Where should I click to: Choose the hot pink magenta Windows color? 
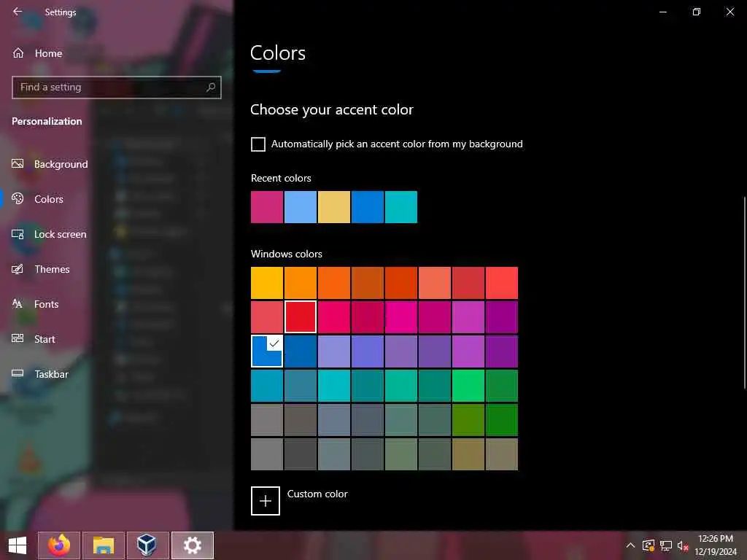(x=401, y=317)
